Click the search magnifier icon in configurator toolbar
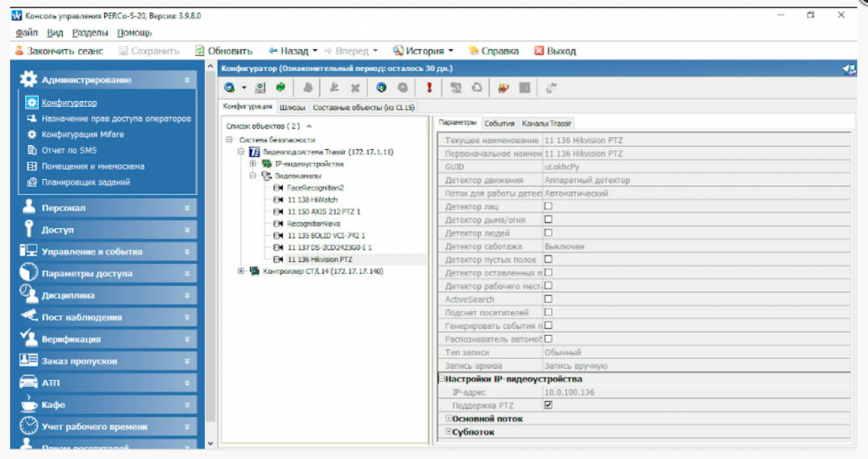The width and height of the screenshot is (868, 459). pos(230,87)
